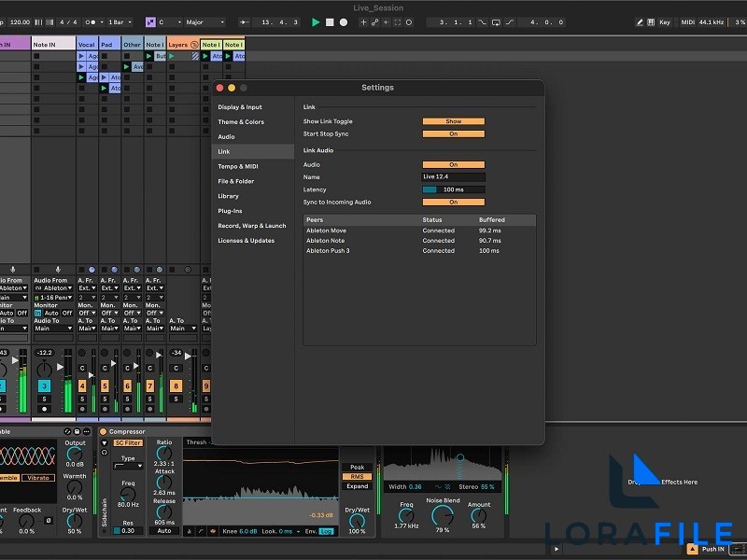
Task: Click the Session Record circle button
Action: 409,22
